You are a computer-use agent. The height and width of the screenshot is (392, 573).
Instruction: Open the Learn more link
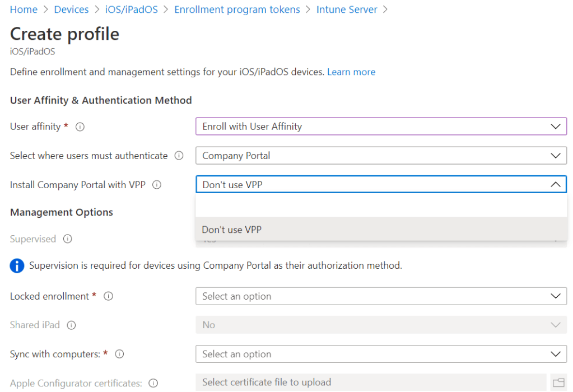351,72
